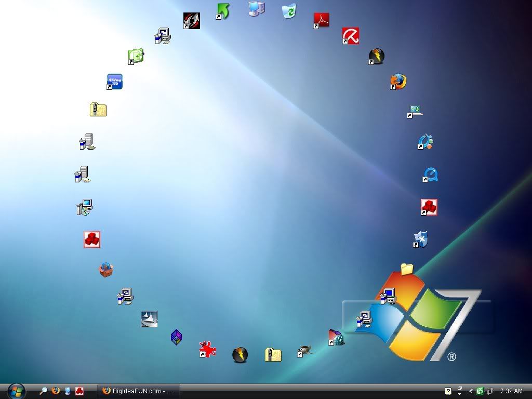Open the My Computer desktop icon
Viewport: 532px width, 399px height.
pos(257,8)
